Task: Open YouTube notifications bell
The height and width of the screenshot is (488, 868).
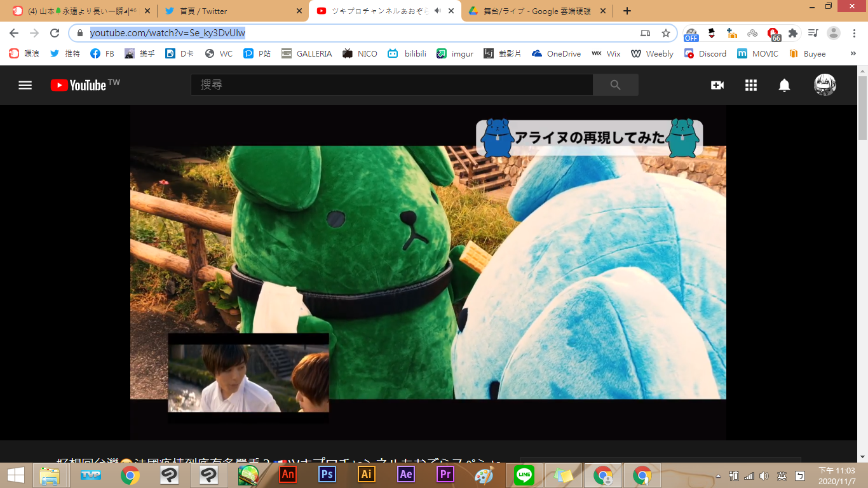Action: click(x=785, y=85)
